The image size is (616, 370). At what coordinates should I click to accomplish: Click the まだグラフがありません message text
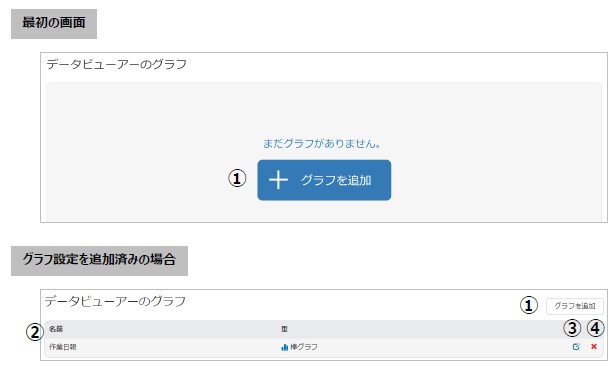click(x=321, y=144)
